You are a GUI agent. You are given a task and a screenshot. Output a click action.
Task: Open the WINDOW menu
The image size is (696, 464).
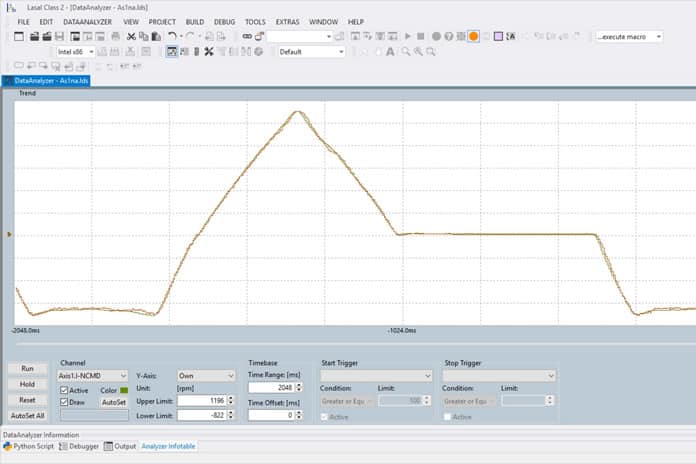[x=324, y=22]
